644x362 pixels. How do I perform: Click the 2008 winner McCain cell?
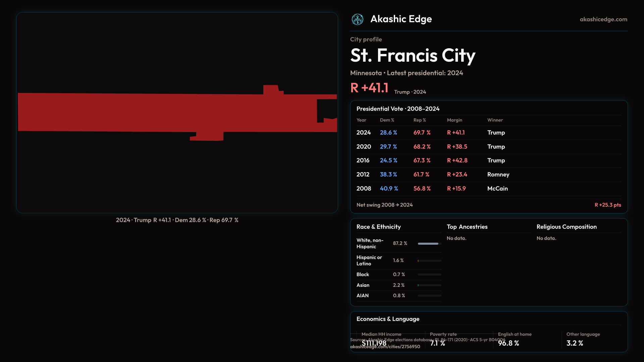pos(497,189)
